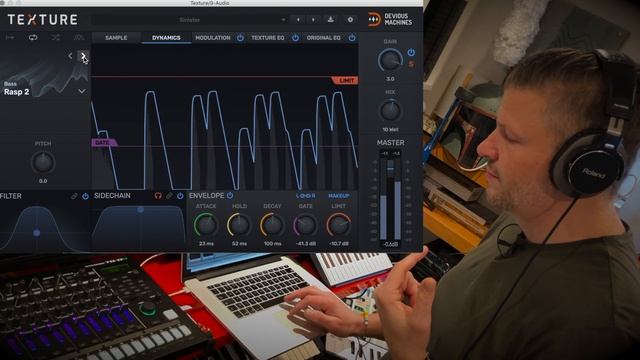Select the shuffle playback mode icon
This screenshot has height=360, width=640.
point(56,38)
